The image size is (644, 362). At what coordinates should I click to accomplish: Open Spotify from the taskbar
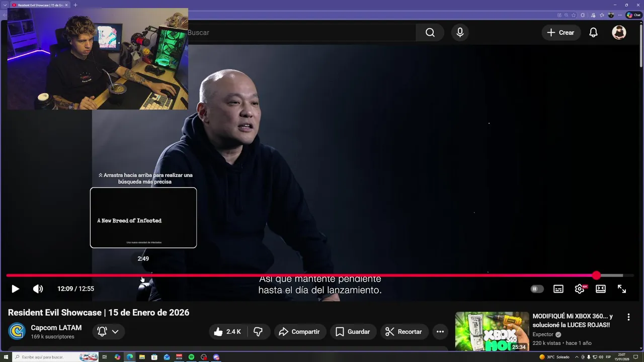pyautogui.click(x=192, y=357)
